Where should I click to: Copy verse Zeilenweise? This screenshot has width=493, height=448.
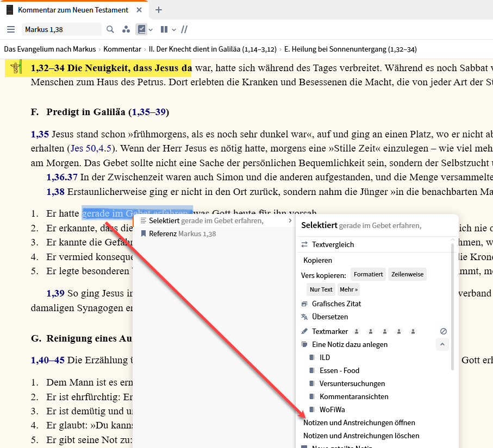(407, 274)
